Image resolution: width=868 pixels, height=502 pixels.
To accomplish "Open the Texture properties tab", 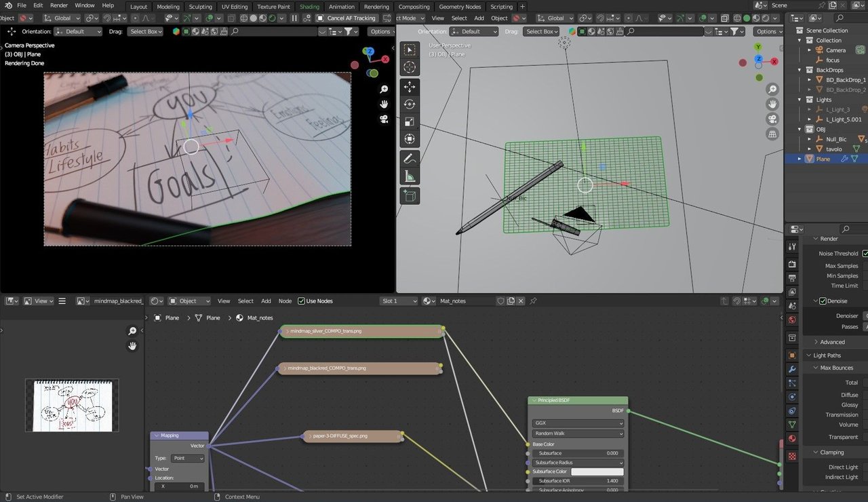I will 792,457.
